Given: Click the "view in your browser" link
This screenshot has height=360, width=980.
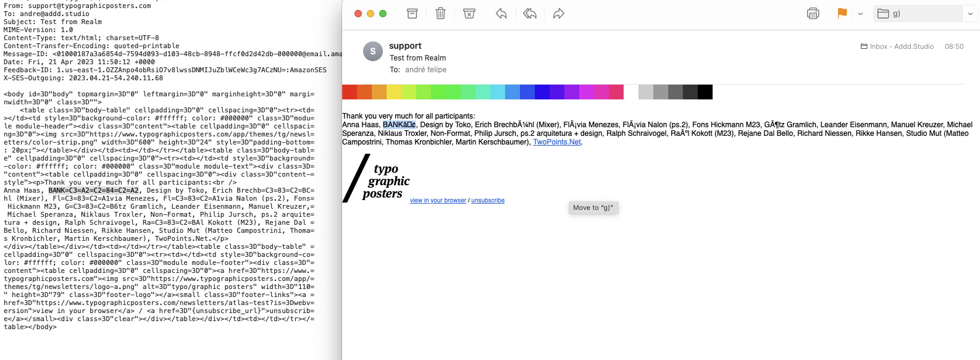Looking at the screenshot, I should pyautogui.click(x=438, y=201).
